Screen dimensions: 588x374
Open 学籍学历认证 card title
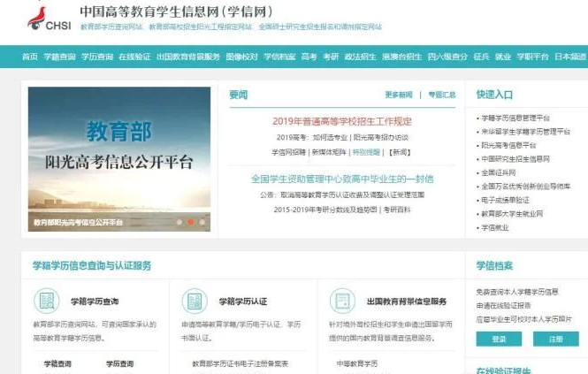[x=243, y=301]
